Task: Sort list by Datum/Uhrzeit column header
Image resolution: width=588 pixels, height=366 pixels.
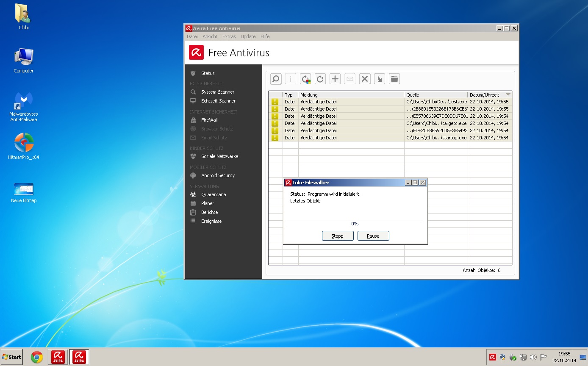Action: tap(490, 95)
